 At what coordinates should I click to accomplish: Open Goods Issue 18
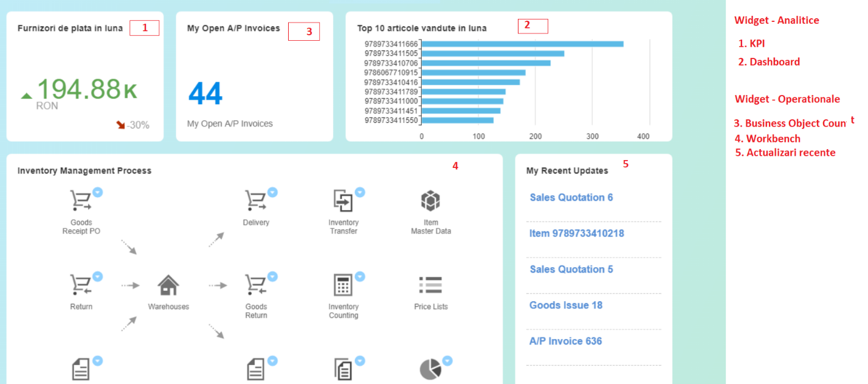click(565, 305)
